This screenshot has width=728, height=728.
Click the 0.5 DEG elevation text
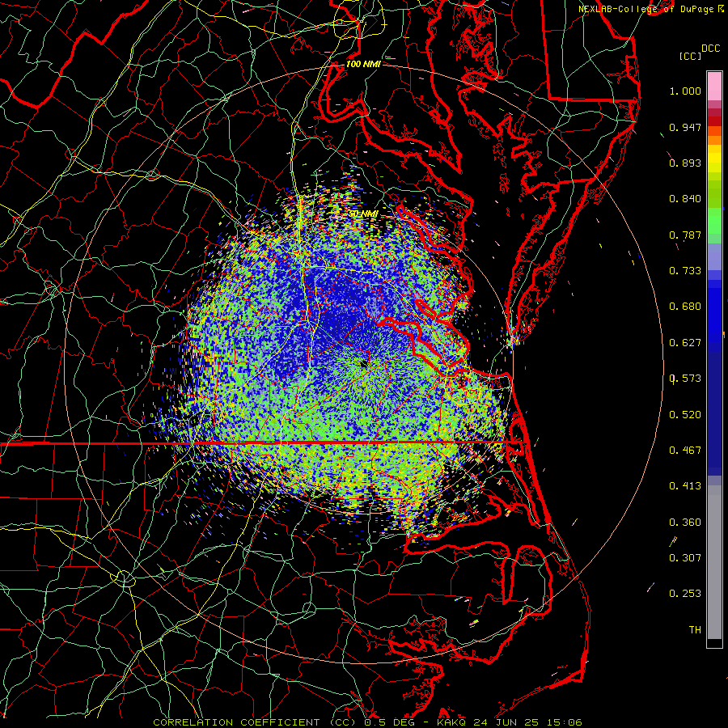389,722
